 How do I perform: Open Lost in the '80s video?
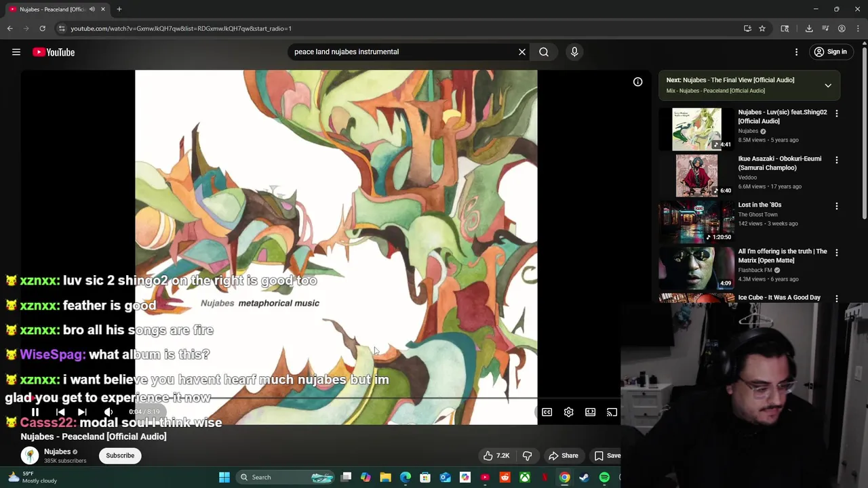click(x=759, y=205)
